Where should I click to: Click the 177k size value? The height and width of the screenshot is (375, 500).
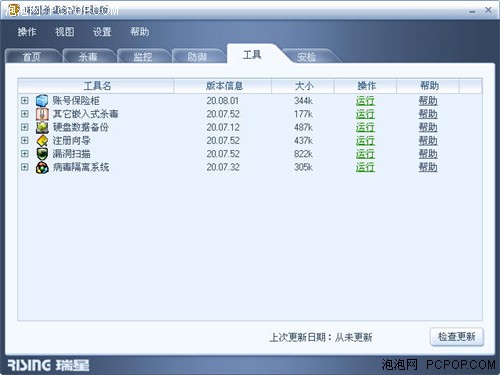point(303,114)
